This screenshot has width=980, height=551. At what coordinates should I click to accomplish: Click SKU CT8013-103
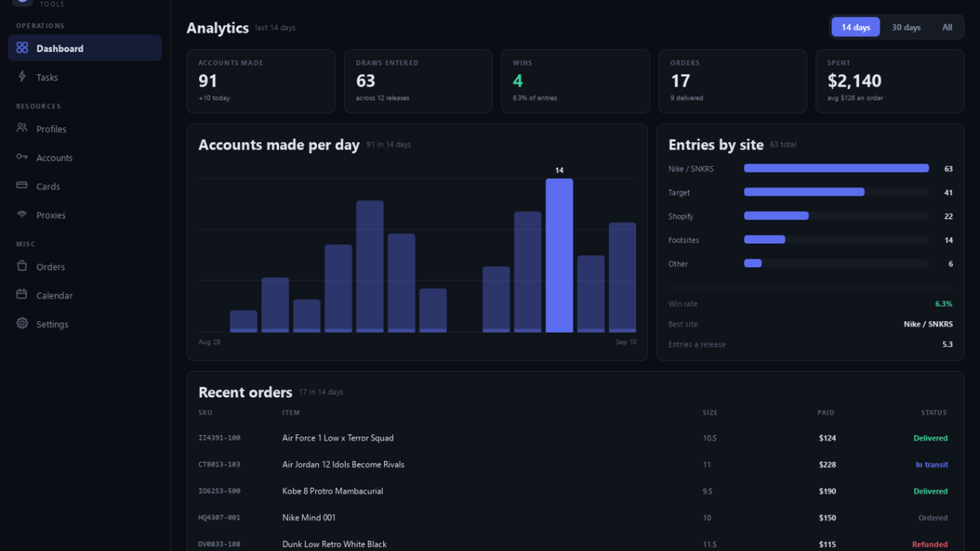[x=219, y=464]
